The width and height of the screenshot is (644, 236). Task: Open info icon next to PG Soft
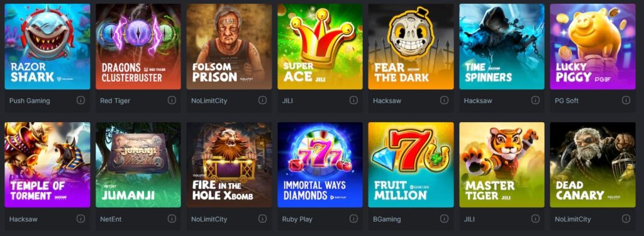click(x=626, y=100)
